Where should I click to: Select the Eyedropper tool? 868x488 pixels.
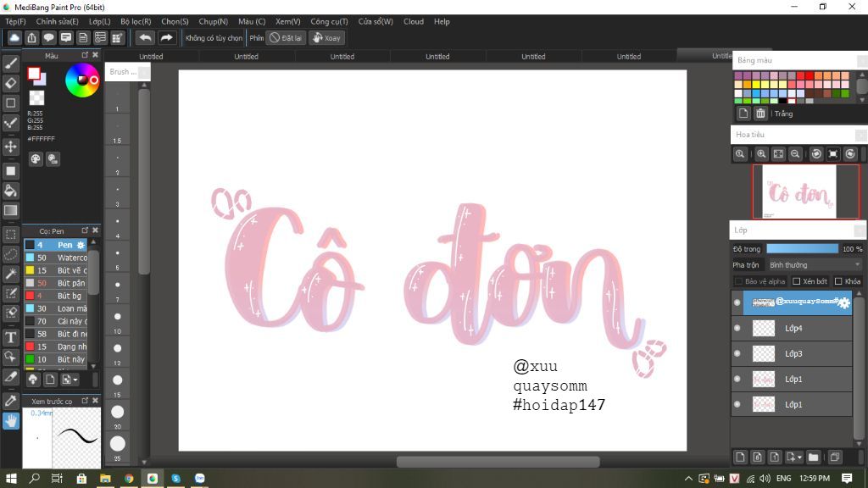point(10,401)
